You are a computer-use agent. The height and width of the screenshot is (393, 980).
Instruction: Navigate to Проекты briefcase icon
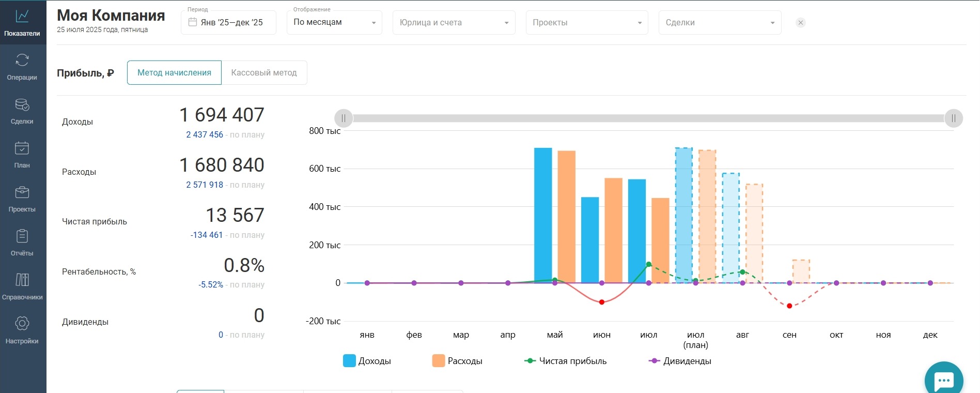click(22, 193)
